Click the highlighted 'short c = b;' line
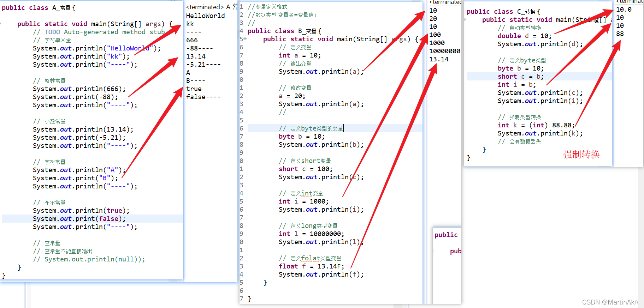The image size is (644, 308). pyautogui.click(x=521, y=77)
